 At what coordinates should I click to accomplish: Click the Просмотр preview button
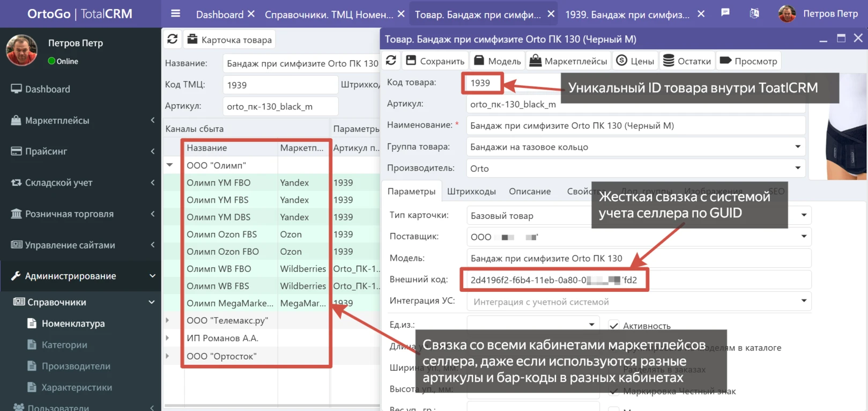pyautogui.click(x=748, y=61)
